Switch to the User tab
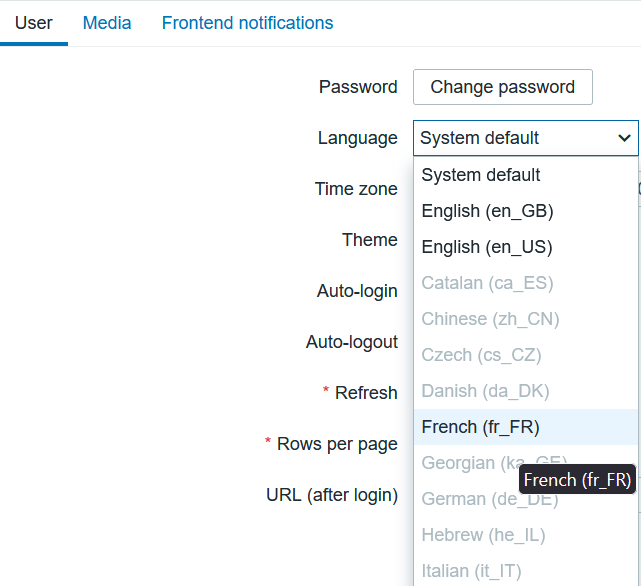 click(x=34, y=22)
